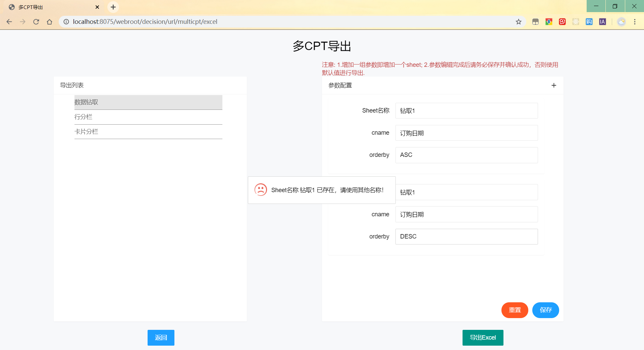
Task: Select 行分栏 in the export list
Action: [x=148, y=117]
